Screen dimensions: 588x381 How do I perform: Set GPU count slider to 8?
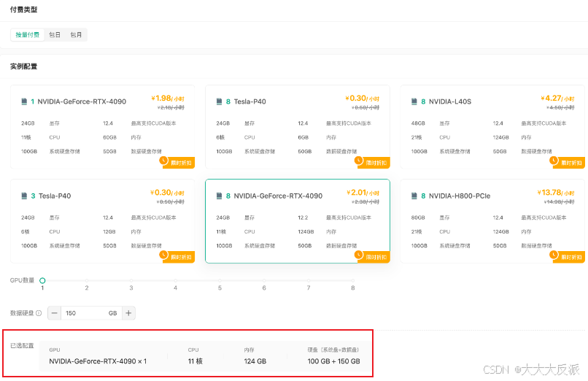click(x=353, y=280)
